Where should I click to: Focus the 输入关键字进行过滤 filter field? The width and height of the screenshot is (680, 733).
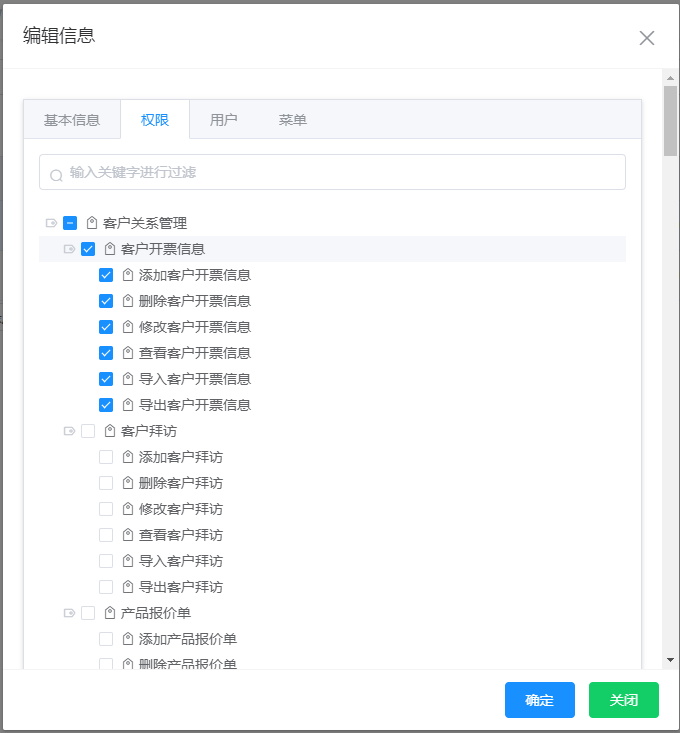coord(332,172)
